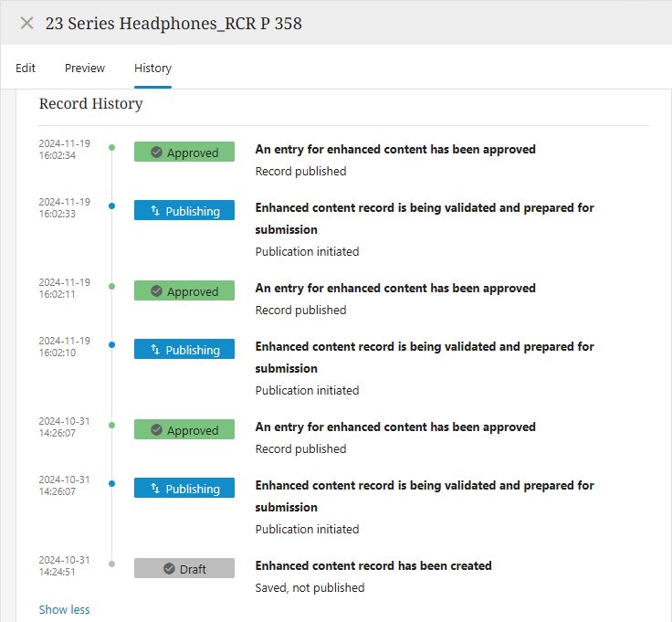Click the Record History heading
The height and width of the screenshot is (622, 672).
pyautogui.click(x=90, y=104)
